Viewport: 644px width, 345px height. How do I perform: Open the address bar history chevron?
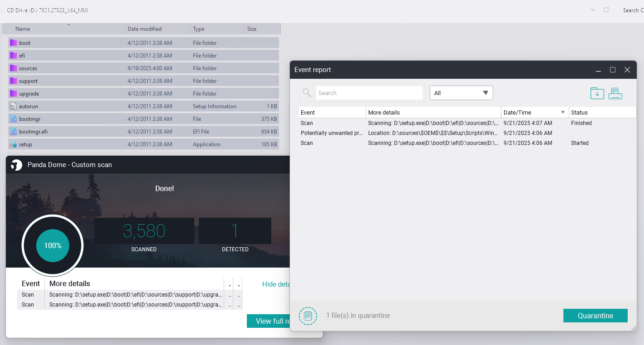click(x=593, y=10)
